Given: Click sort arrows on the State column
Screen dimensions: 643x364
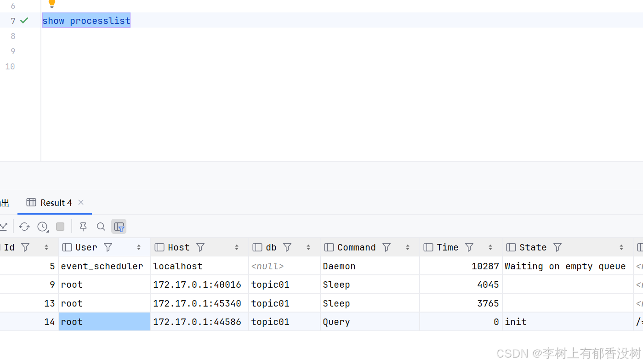Looking at the screenshot, I should [x=621, y=247].
